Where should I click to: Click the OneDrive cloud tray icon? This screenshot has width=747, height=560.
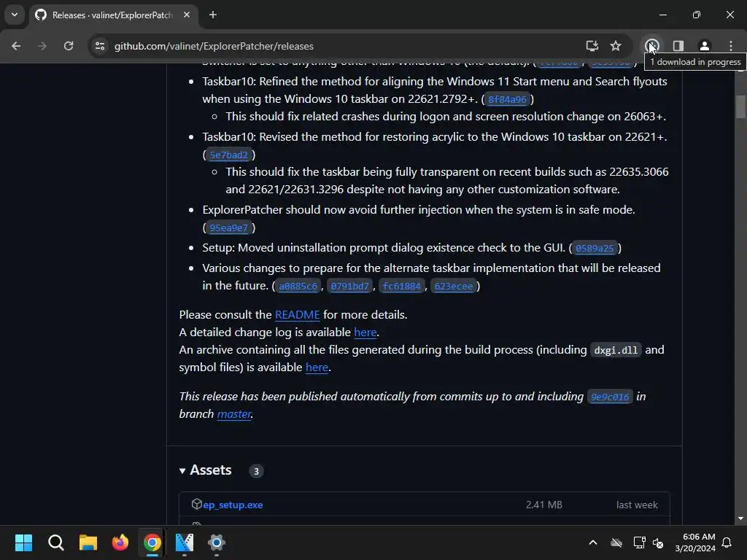(616, 542)
